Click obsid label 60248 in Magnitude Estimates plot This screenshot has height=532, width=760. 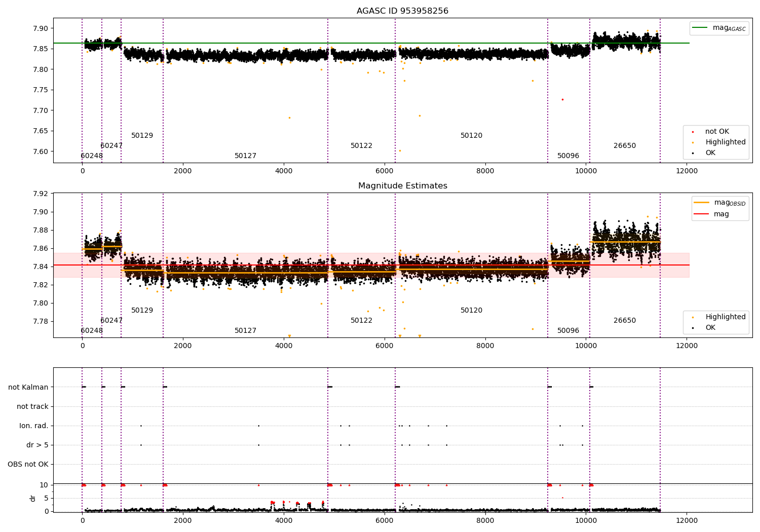click(92, 331)
